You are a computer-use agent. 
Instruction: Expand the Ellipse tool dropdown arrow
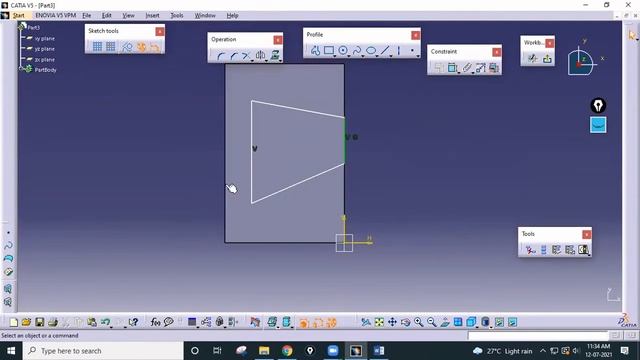[377, 56]
